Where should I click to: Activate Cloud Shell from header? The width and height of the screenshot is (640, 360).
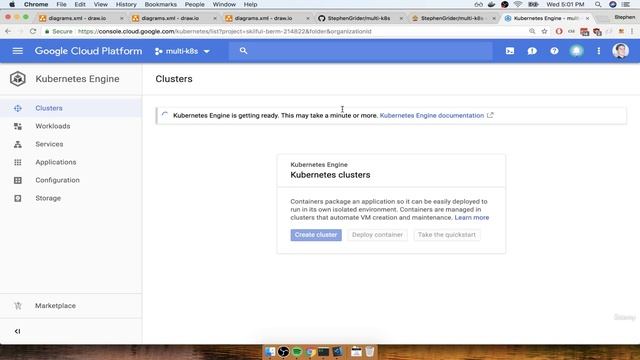(510, 51)
